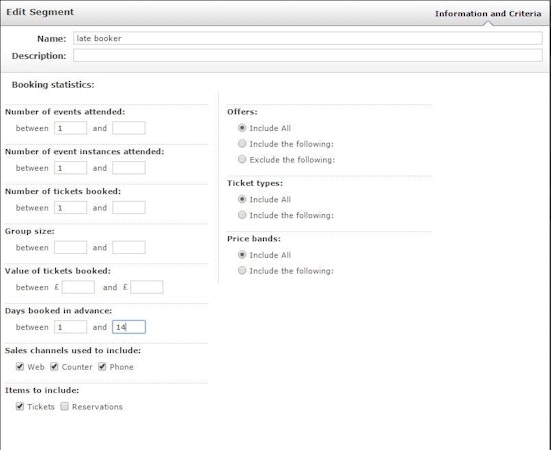Select Price bands Include the following
Viewport: 551px width, 450px height.
click(242, 270)
